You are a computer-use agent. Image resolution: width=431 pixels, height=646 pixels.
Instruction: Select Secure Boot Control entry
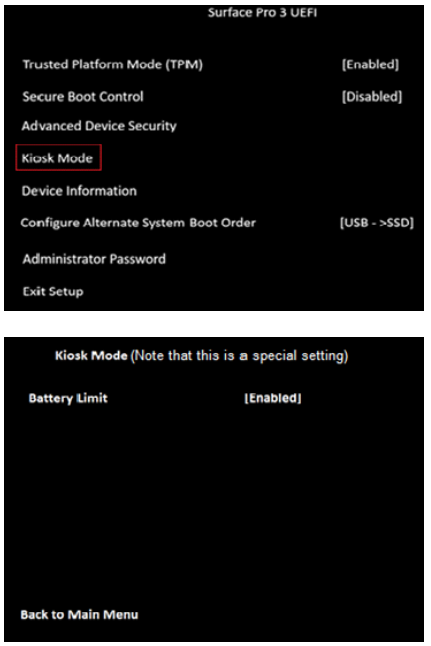(x=83, y=97)
